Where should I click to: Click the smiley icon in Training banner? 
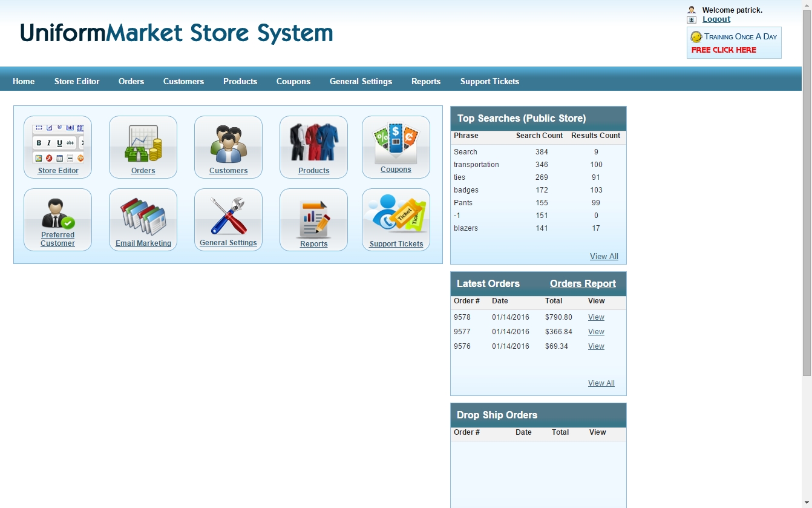[x=696, y=37]
